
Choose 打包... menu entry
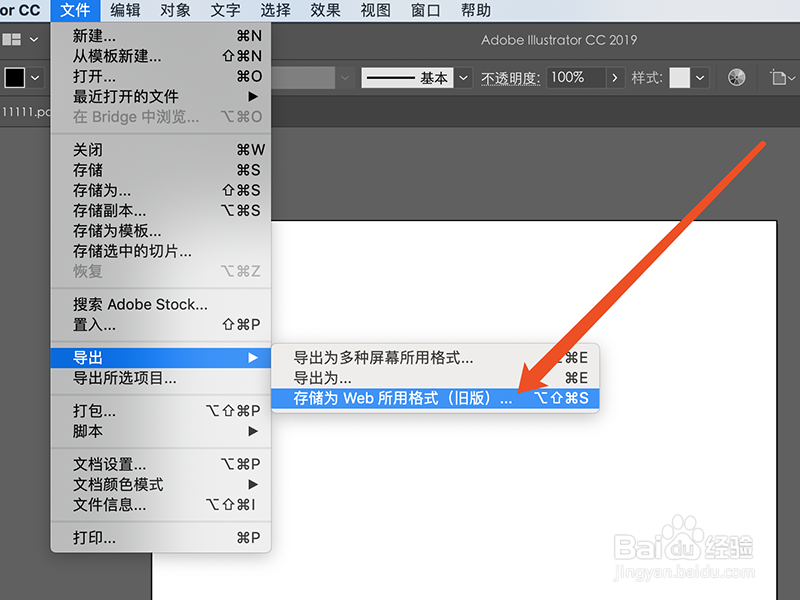click(x=161, y=411)
